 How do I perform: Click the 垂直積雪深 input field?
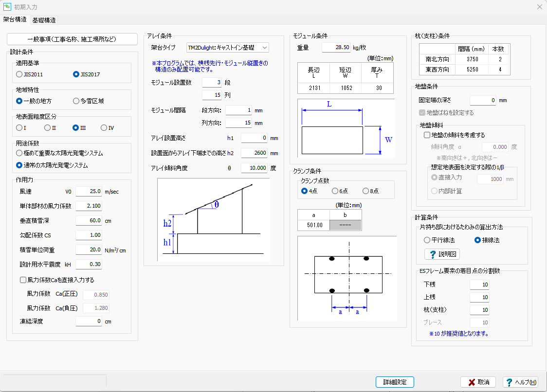[89, 221]
